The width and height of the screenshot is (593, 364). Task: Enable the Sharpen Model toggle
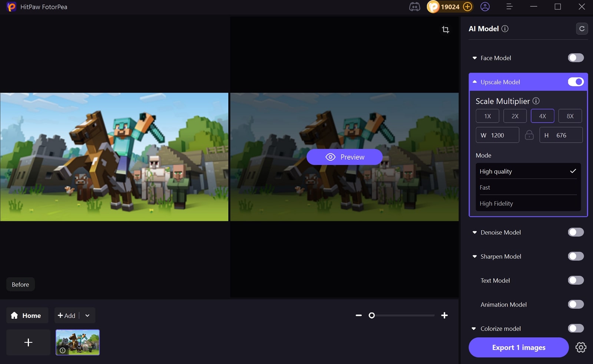point(576,256)
